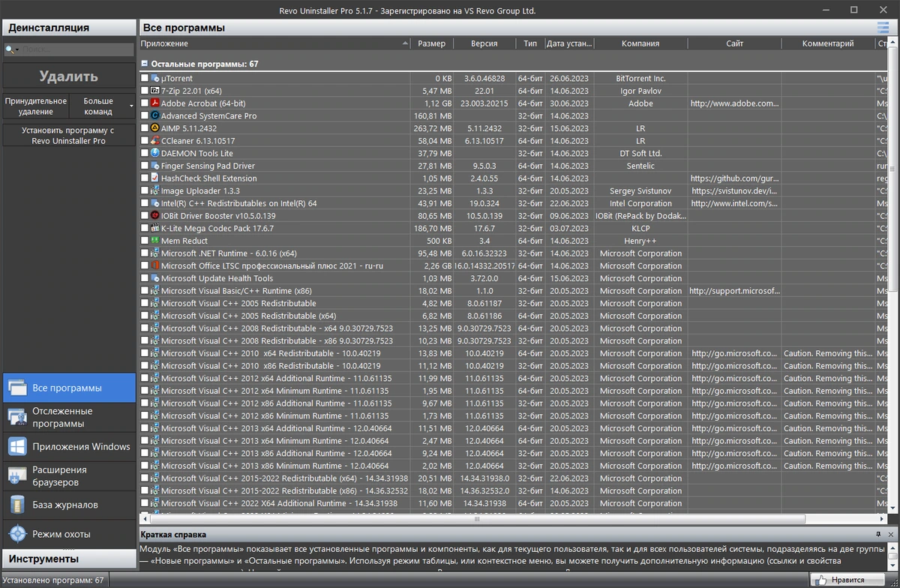The width and height of the screenshot is (900, 588).
Task: Tick the Finger Sensing Pad Driver checkbox
Action: [x=145, y=166]
